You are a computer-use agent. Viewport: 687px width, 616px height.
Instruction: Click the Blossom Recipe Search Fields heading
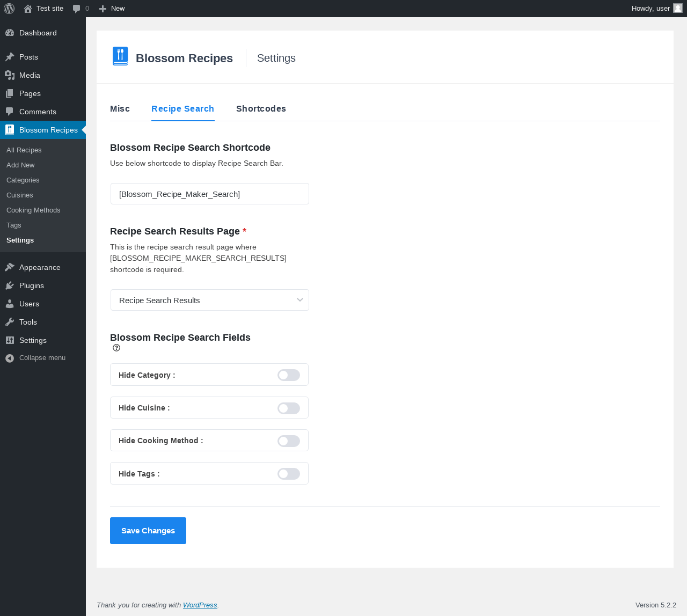pyautogui.click(x=180, y=338)
